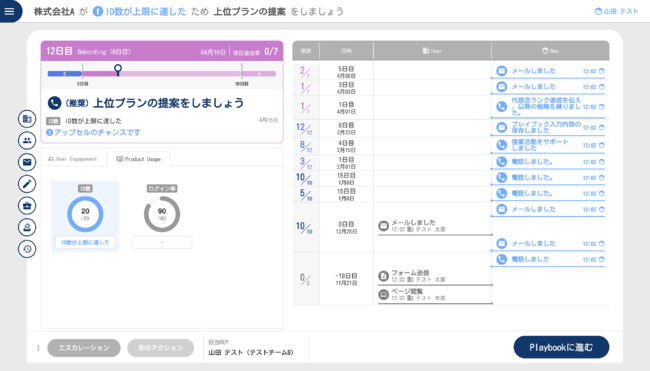Click the 日時 column header

coord(346,51)
